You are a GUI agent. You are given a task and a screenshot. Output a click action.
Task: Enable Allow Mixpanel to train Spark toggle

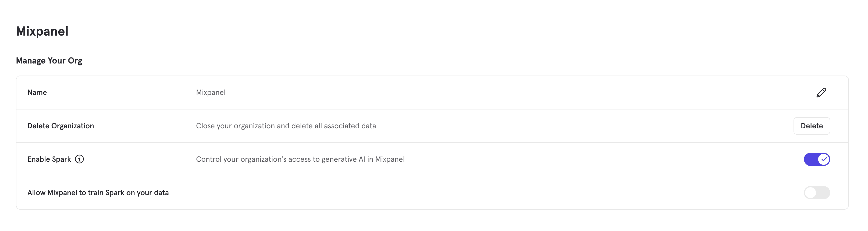817,193
